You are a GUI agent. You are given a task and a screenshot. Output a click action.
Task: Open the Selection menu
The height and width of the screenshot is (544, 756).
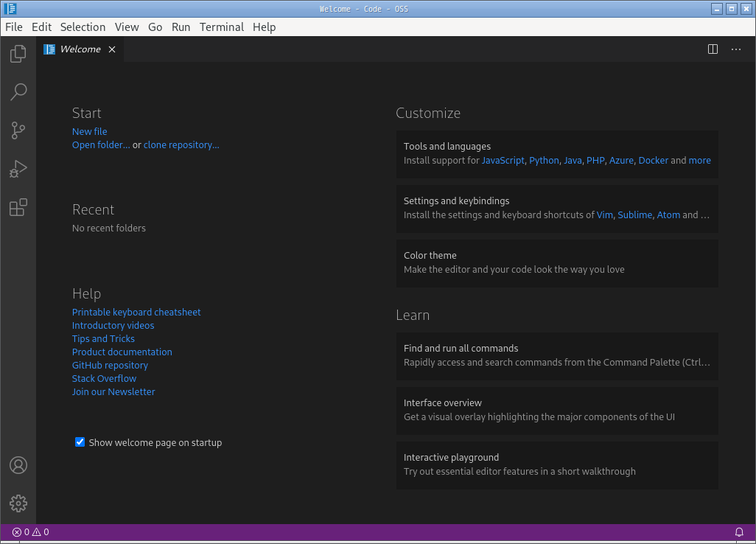tap(83, 27)
